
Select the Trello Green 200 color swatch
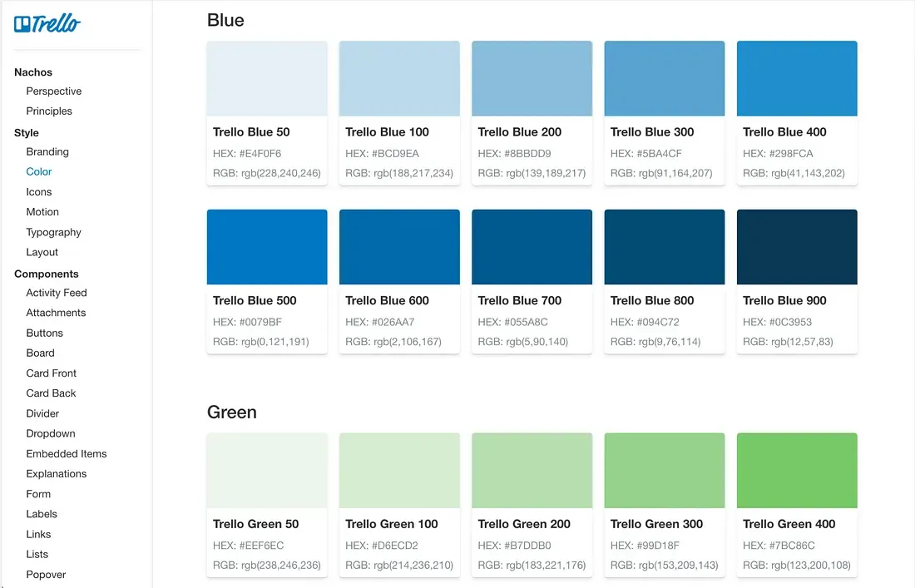click(x=532, y=470)
